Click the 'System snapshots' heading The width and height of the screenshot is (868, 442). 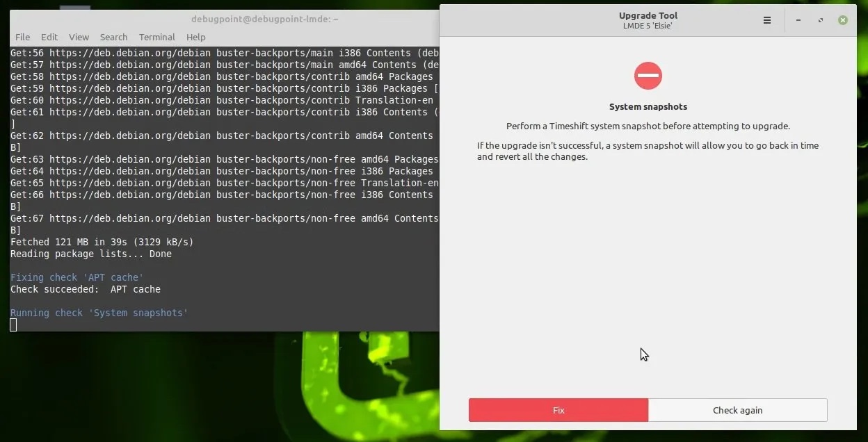[648, 107]
